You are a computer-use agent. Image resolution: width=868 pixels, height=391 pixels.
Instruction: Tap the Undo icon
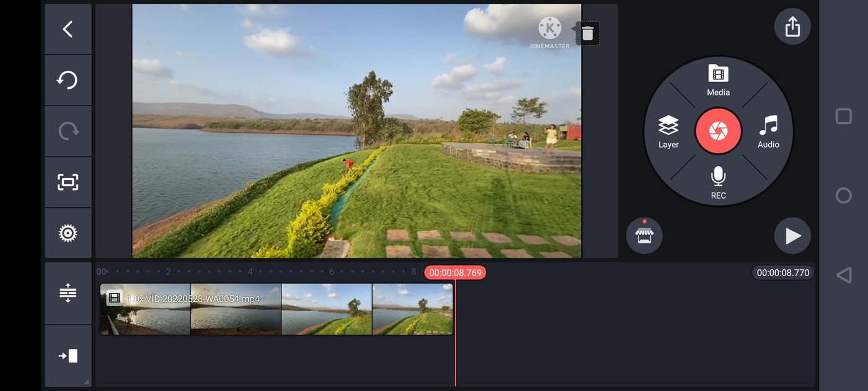pos(68,80)
